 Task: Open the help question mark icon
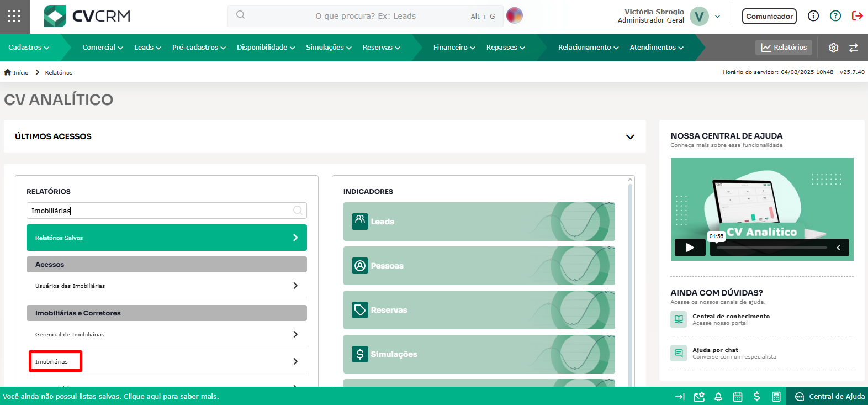pyautogui.click(x=835, y=16)
